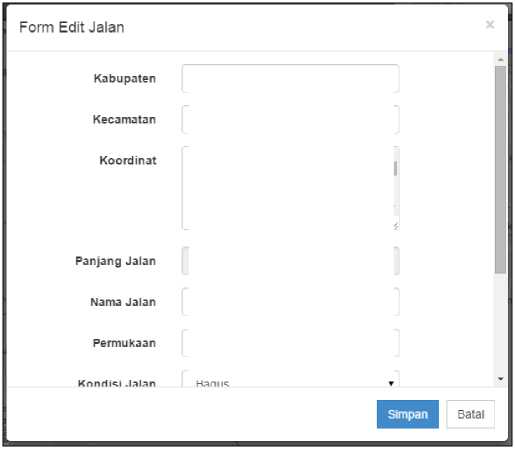
Task: Click the form's vertical scrollbar thumb
Action: coord(500,170)
